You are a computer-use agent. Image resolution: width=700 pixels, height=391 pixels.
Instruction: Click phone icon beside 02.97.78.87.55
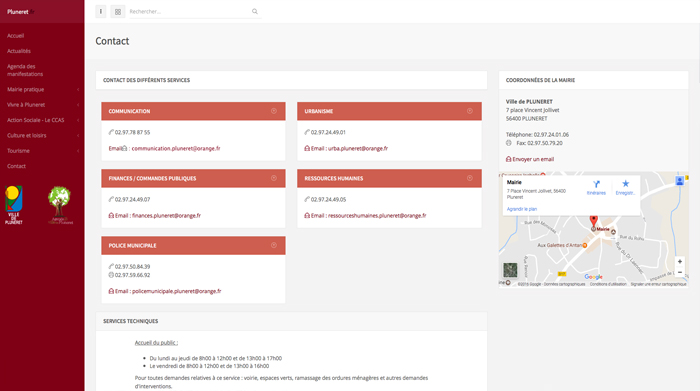click(x=111, y=132)
